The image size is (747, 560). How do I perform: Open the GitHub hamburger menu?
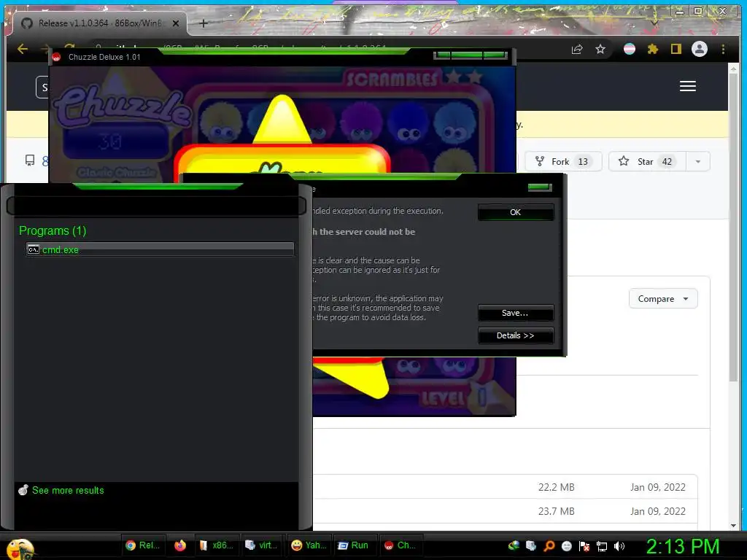pyautogui.click(x=687, y=86)
